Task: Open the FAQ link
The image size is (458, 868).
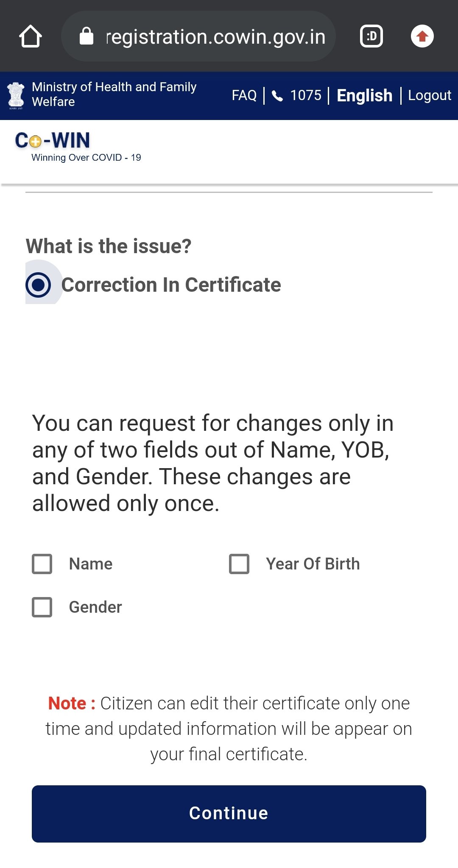Action: pos(244,95)
